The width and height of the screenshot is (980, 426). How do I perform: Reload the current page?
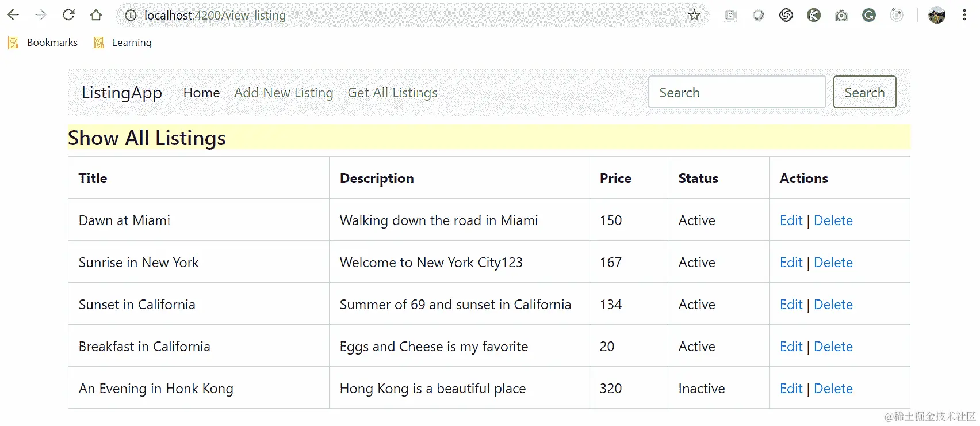pyautogui.click(x=68, y=15)
